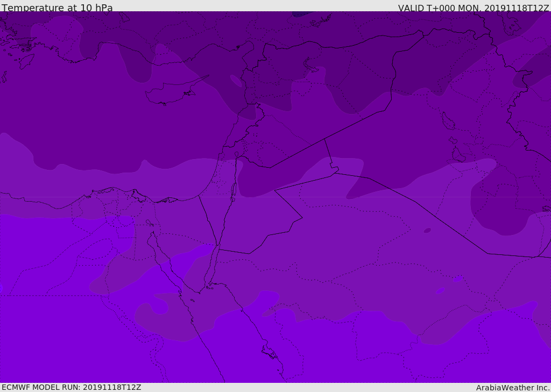
Task: Click the 'Temperature at 10 hPa' title
Action: point(57,8)
